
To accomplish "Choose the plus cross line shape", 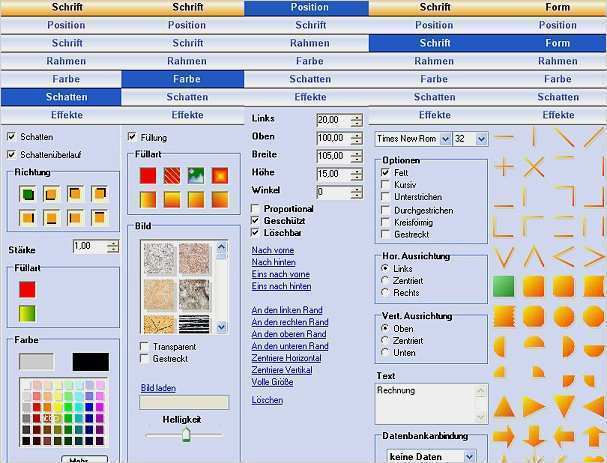I will [x=504, y=166].
